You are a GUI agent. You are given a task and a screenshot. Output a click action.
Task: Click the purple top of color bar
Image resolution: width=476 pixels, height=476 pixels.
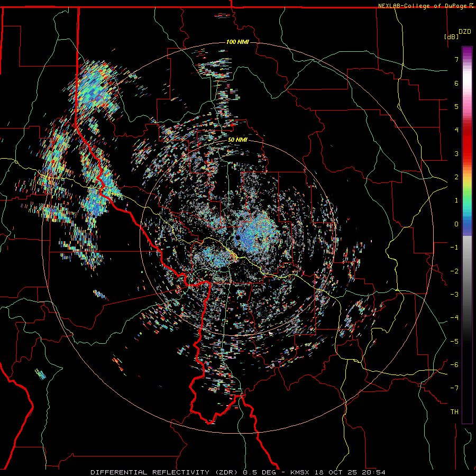pos(467,52)
